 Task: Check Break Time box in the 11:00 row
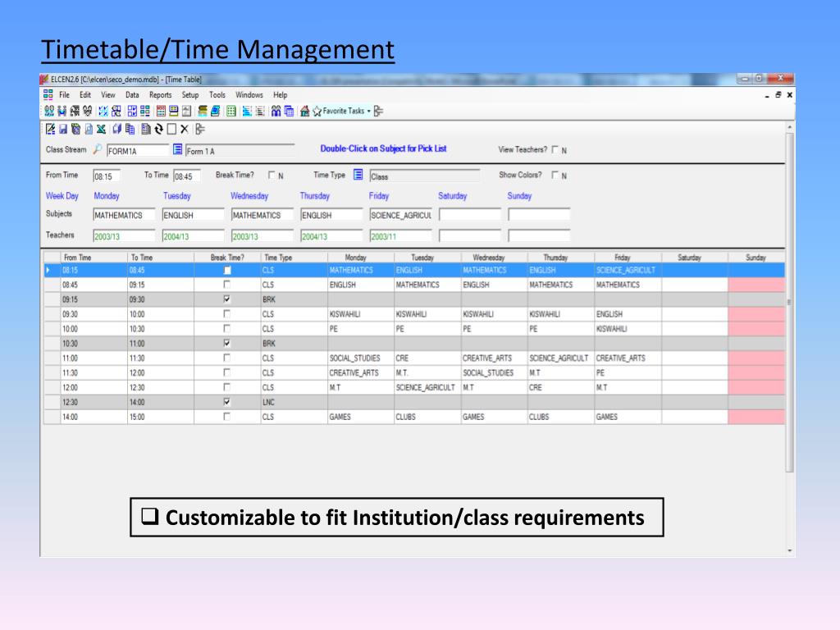point(226,358)
